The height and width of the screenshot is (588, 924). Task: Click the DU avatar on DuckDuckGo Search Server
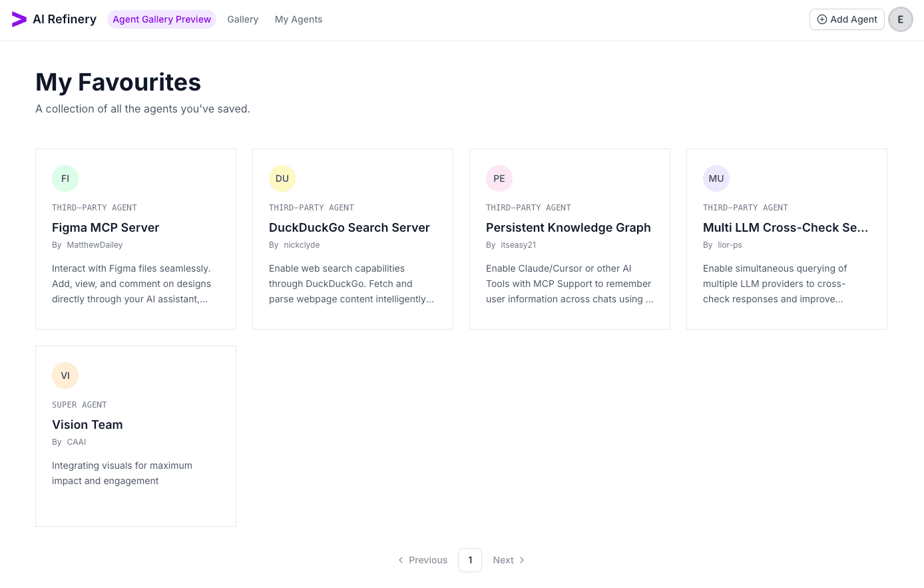click(282, 178)
